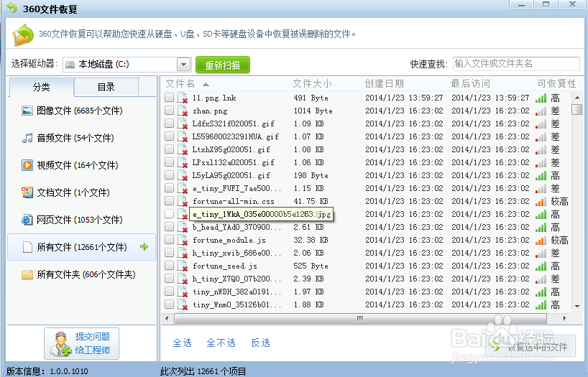
Task: Click engineer avatar icon on 提交问题 button
Action: coord(61,344)
